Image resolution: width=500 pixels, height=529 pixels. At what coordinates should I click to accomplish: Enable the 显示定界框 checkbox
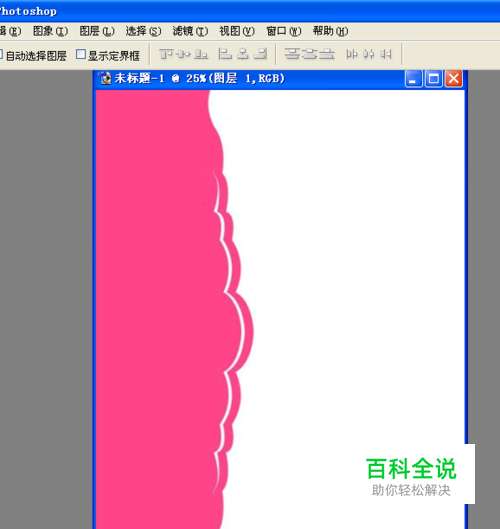(x=81, y=54)
